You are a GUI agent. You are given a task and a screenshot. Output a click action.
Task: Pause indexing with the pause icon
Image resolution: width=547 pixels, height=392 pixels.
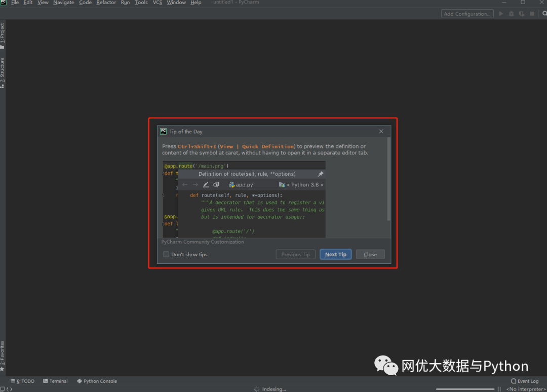499,389
